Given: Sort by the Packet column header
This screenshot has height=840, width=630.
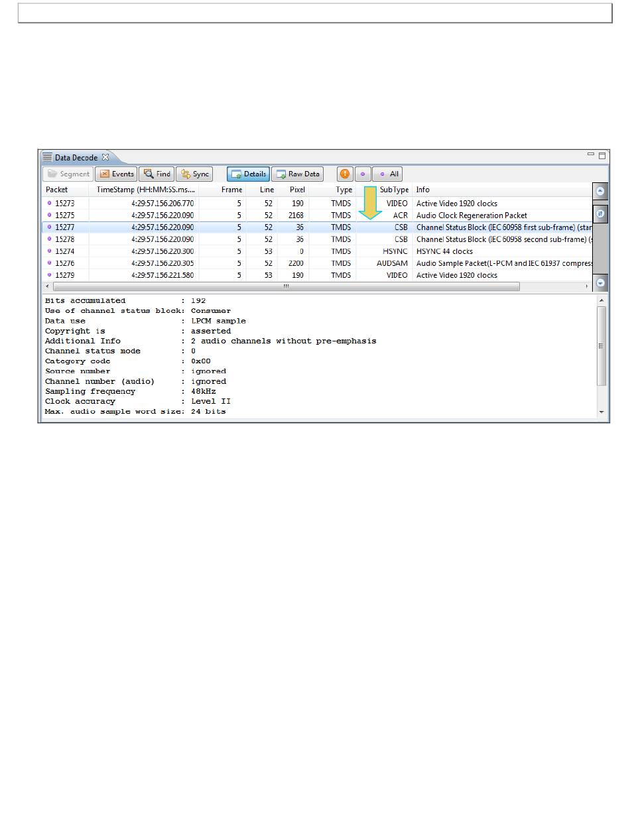Looking at the screenshot, I should click(x=57, y=190).
